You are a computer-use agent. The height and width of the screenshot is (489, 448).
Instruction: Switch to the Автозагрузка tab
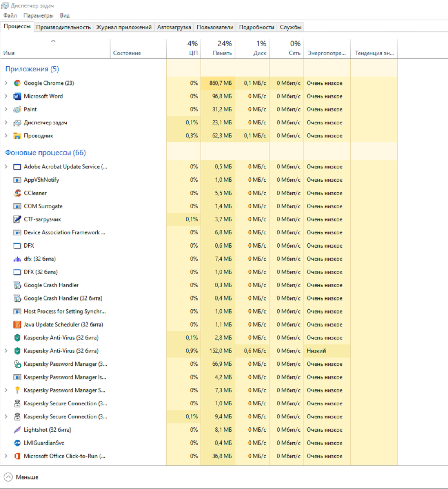pos(174,27)
